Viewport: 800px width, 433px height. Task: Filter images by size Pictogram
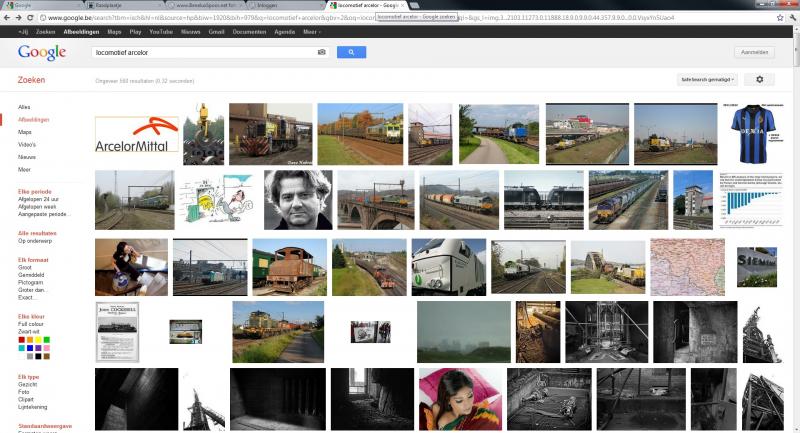(30, 282)
